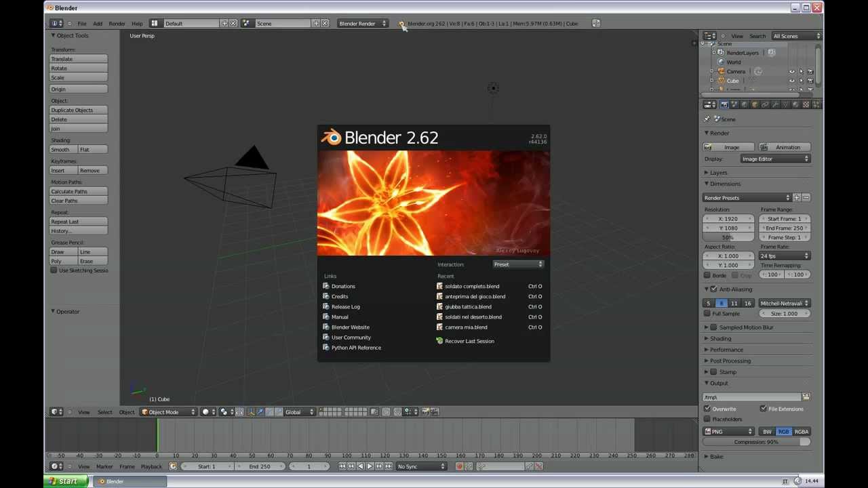
Task: Open the 24 fps frame rate dropdown
Action: click(x=785, y=256)
